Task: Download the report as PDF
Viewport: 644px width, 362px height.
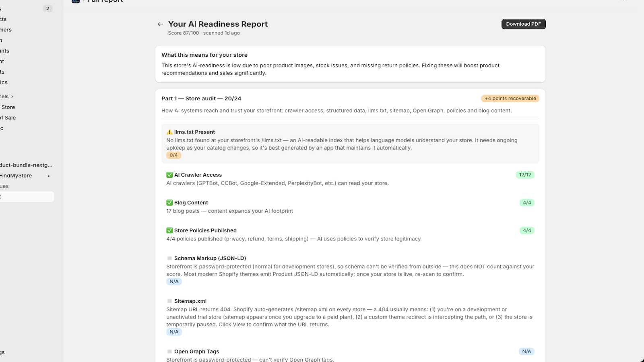Action: pos(523,24)
